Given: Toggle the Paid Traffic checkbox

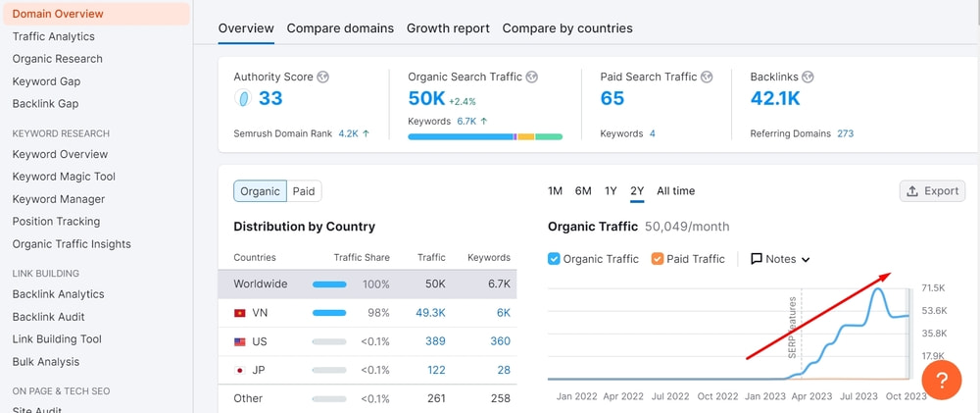Looking at the screenshot, I should [x=657, y=259].
